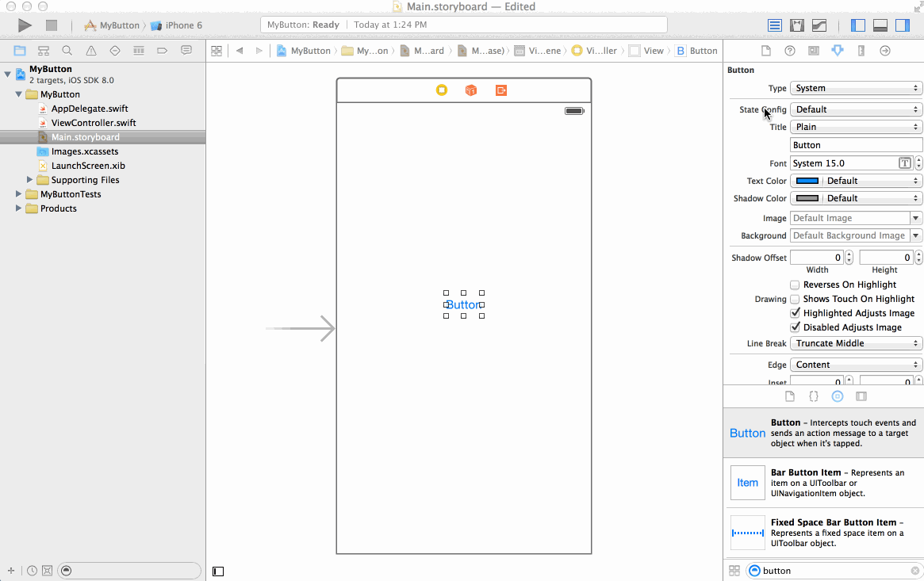Uncheck Highlighted Adjusts Image
This screenshot has width=924, height=581.
(795, 313)
